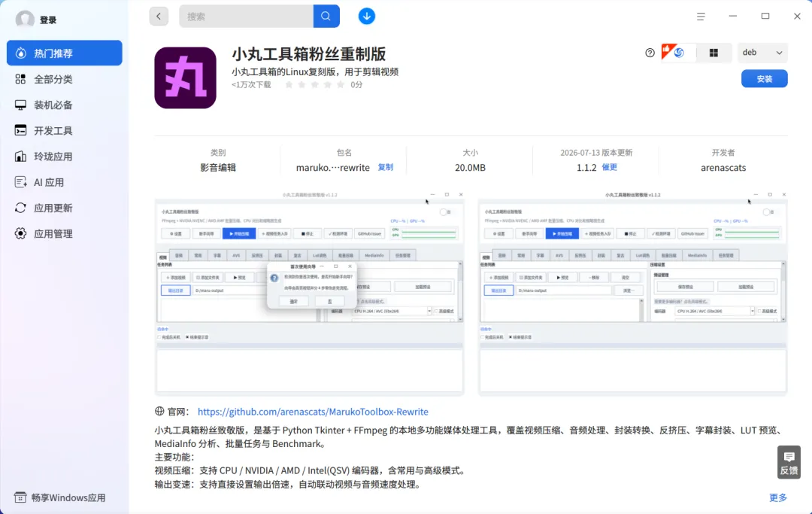This screenshot has width=812, height=514.
Task: Open the first screenshot with dialog popup
Action: coord(309,292)
